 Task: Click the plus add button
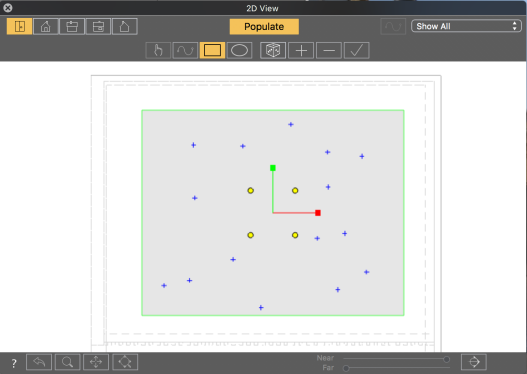coord(301,51)
